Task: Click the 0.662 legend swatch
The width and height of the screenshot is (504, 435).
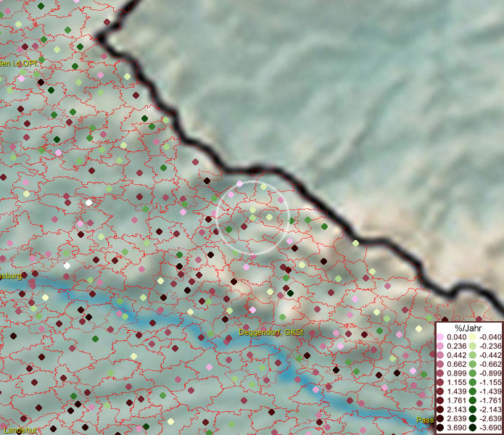Action: tap(440, 365)
